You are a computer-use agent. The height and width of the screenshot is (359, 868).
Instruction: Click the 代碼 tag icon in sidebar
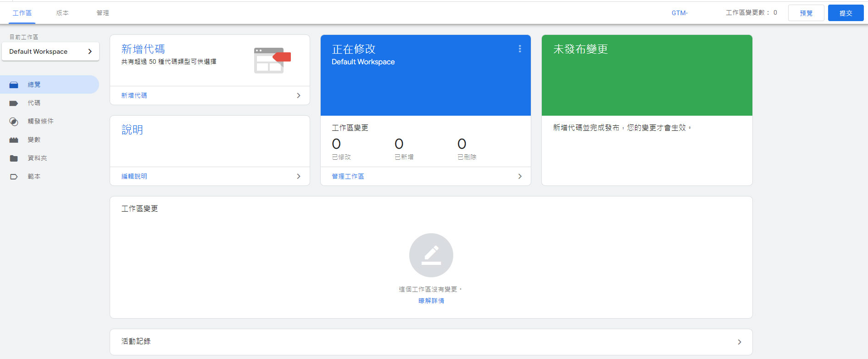(14, 103)
